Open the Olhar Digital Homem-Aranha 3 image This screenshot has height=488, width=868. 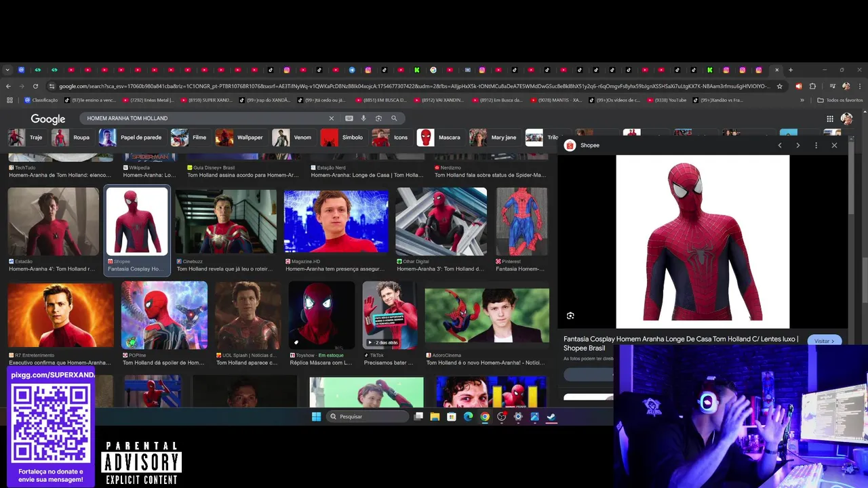441,222
